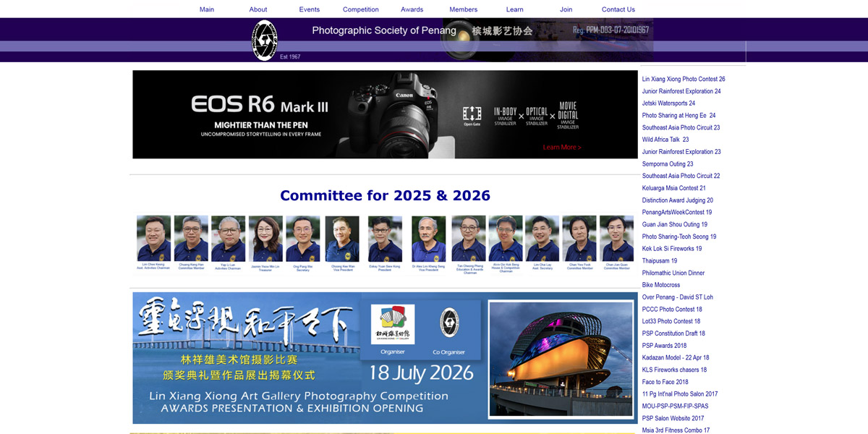
Task: Open the Awards menu
Action: [412, 9]
